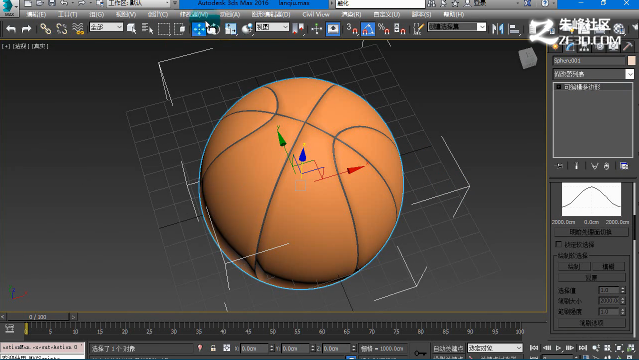
Task: Click Next Frame playback button
Action: coord(570,348)
